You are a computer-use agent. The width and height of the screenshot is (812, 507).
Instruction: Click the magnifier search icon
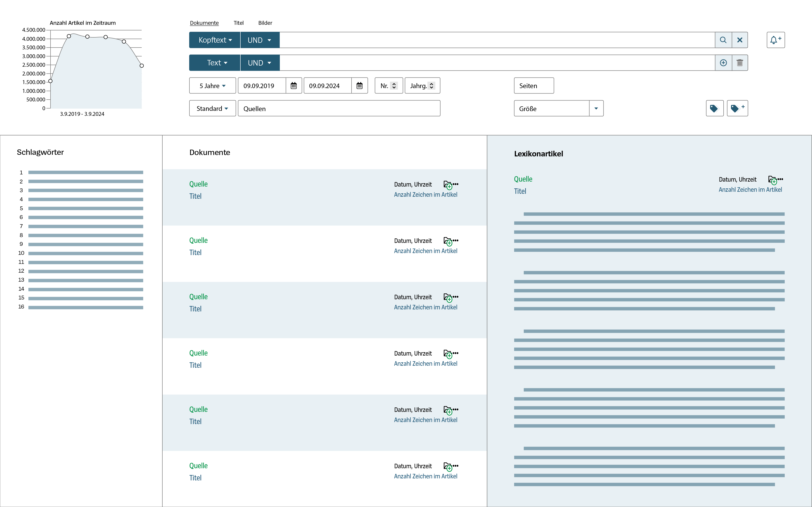point(723,40)
